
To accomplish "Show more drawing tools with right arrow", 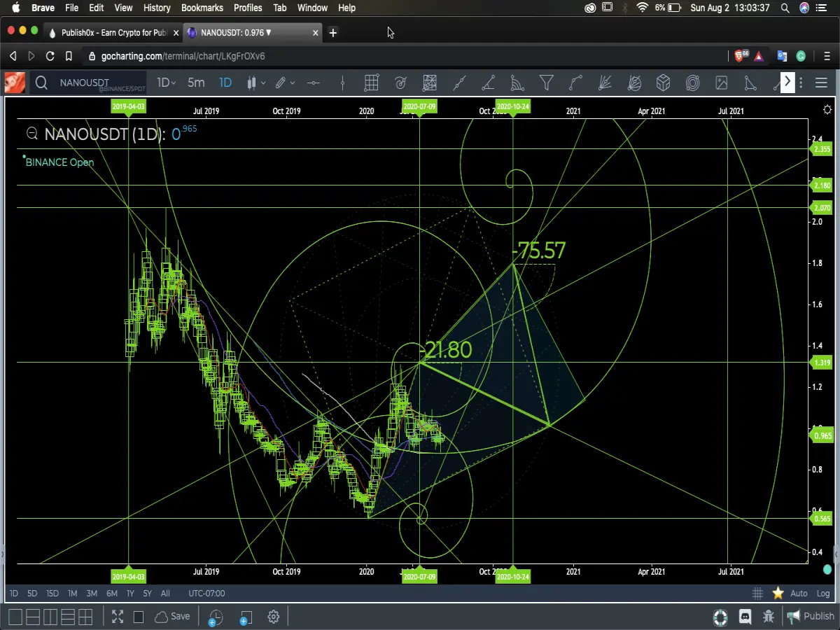I will (787, 82).
